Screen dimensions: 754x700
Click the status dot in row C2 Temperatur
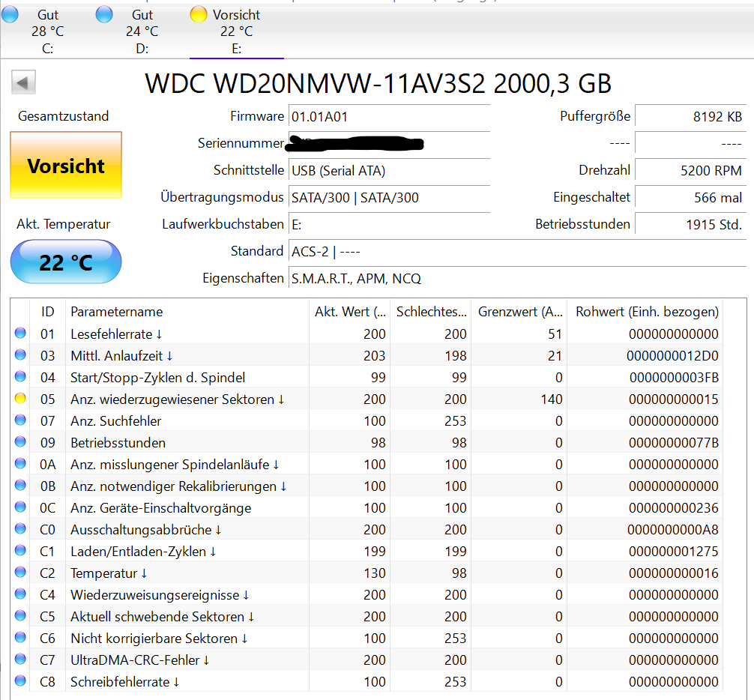tap(20, 572)
